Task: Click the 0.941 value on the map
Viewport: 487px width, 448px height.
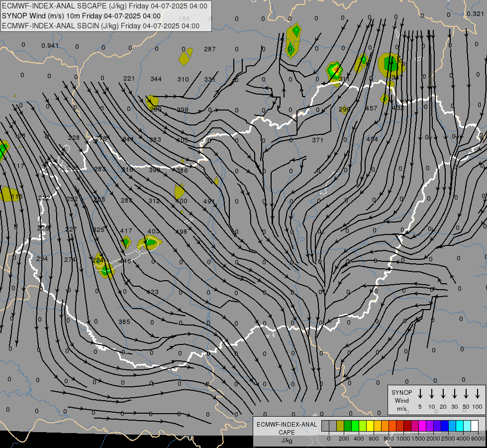Action: tap(50, 46)
